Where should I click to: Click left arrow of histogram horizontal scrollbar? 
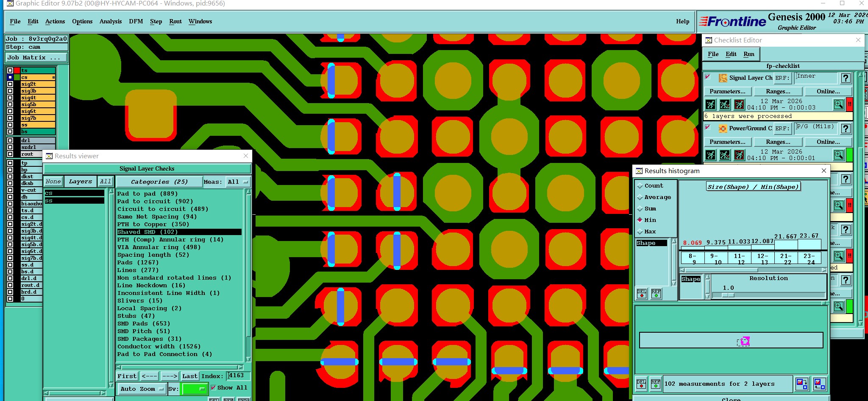[682, 270]
